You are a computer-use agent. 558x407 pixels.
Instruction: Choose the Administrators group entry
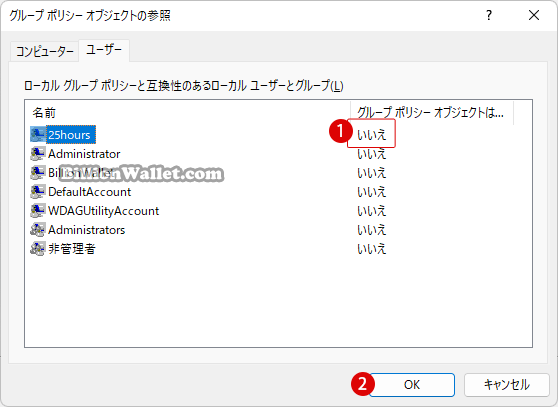click(86, 230)
